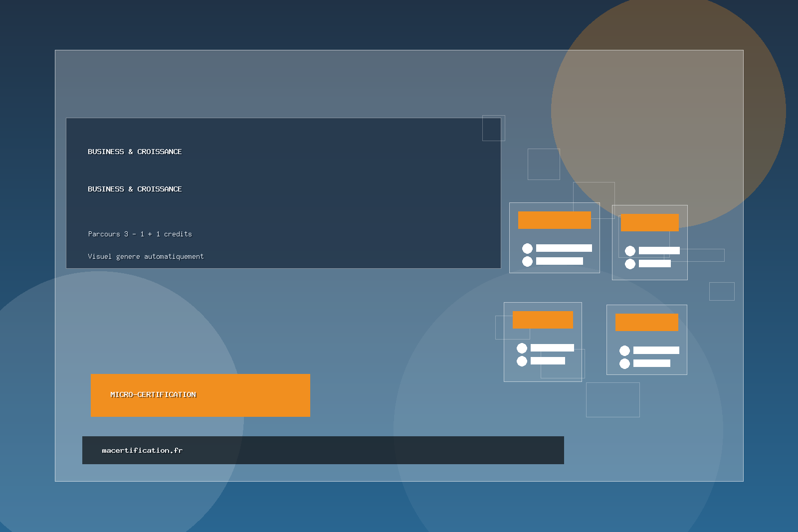This screenshot has height=532, width=798.
Task: Select the lower white circle in top-right card
Action: coord(630,264)
